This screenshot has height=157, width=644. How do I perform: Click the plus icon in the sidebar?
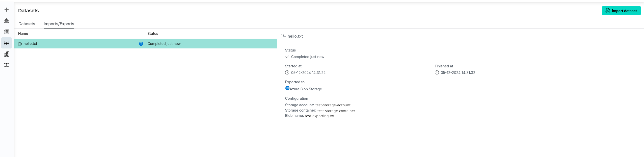(7, 10)
